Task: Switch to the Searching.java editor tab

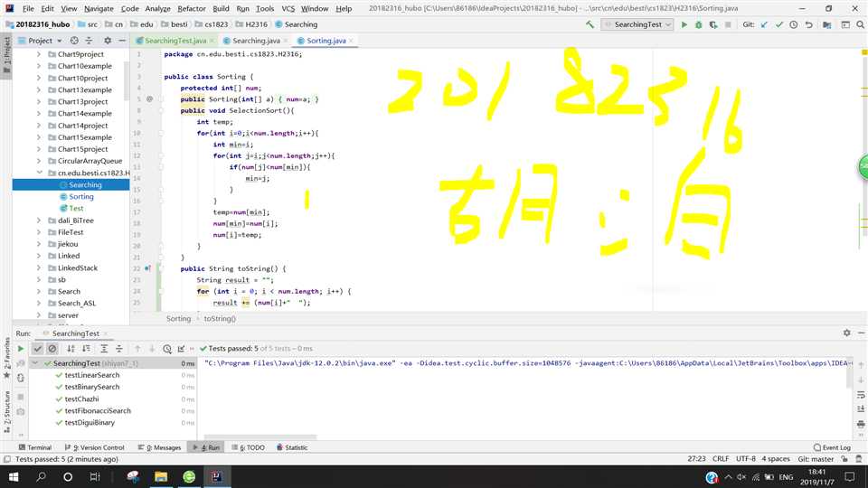Action: pos(256,41)
